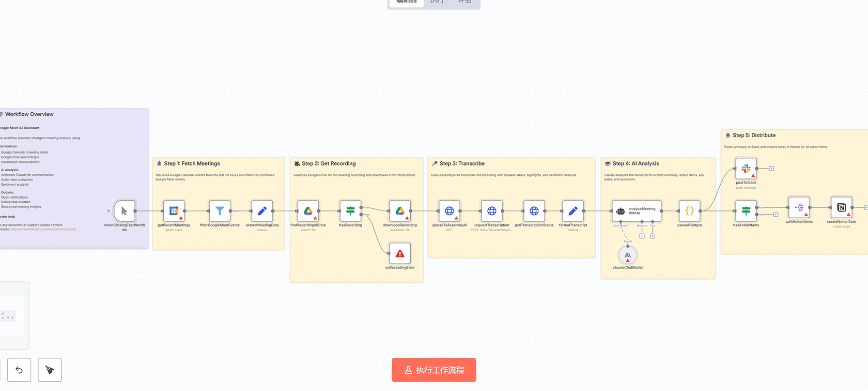
Task: Add a node after postToSlack output plus
Action: pos(771,169)
